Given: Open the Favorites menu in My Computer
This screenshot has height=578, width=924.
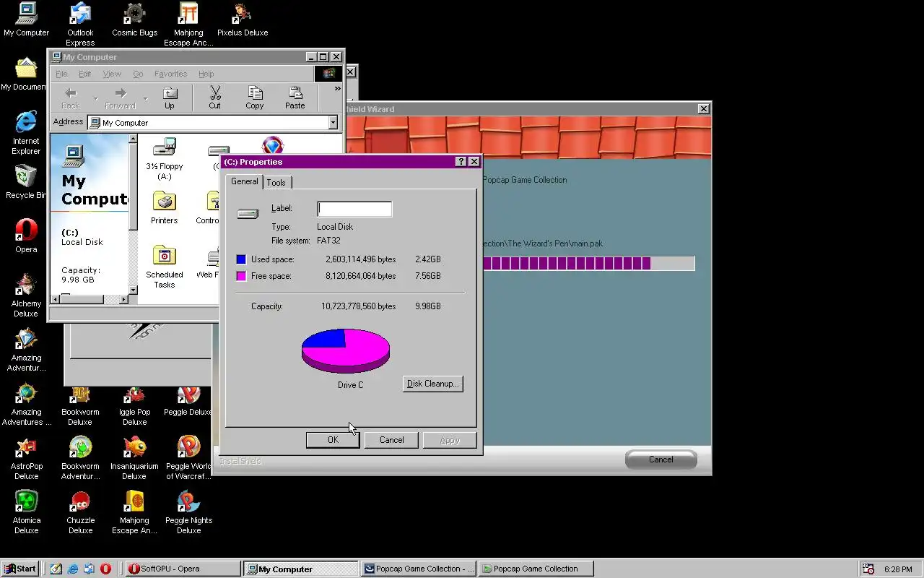Looking at the screenshot, I should (170, 74).
